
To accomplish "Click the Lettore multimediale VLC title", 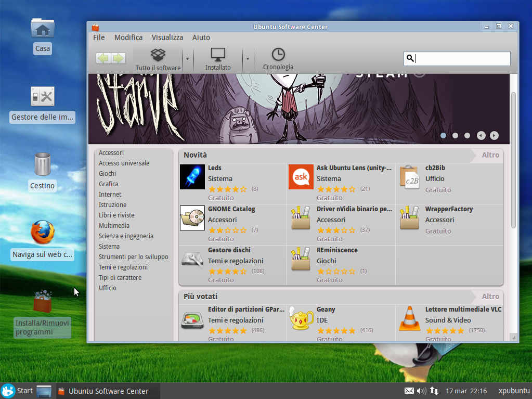I will [463, 310].
